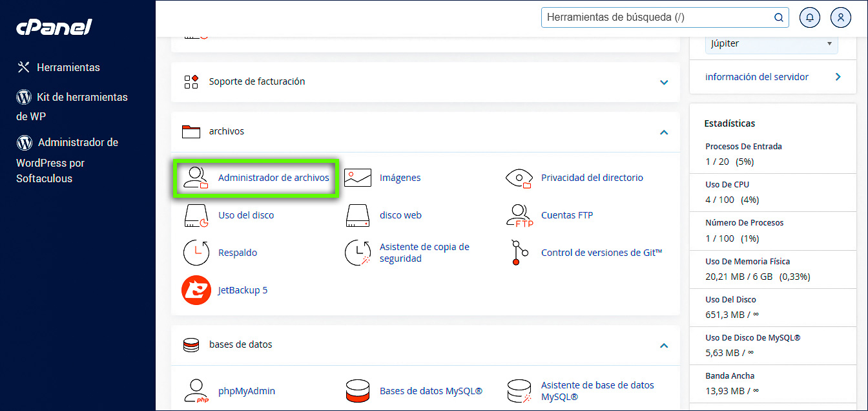View información del servidor
The width and height of the screenshot is (868, 411).
756,76
